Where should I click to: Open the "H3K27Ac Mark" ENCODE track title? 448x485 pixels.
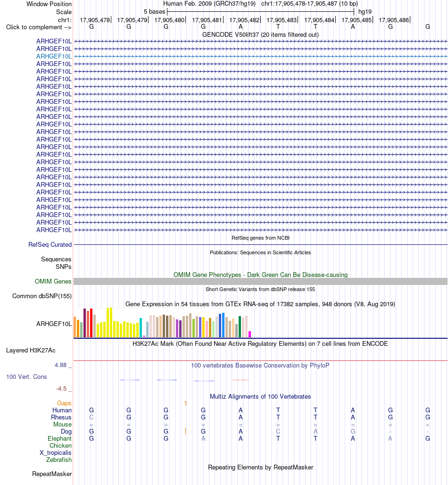(x=260, y=343)
